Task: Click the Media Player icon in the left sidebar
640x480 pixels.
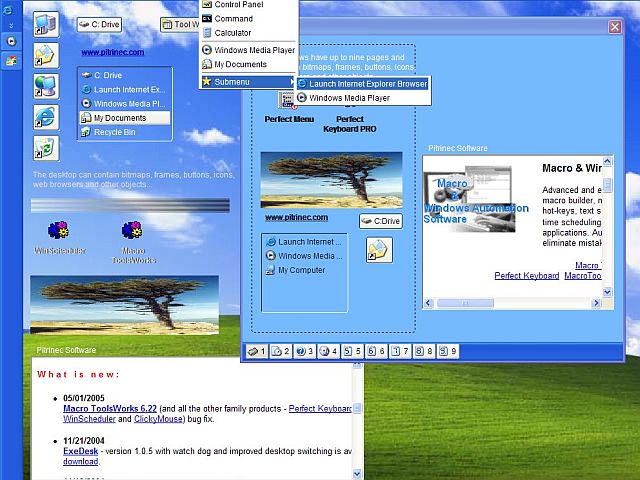Action: (11, 41)
